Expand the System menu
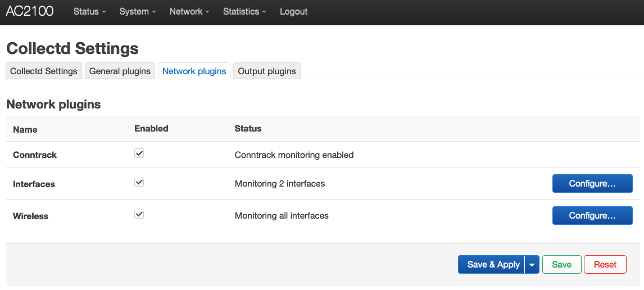This screenshot has height=290, width=644. [138, 11]
